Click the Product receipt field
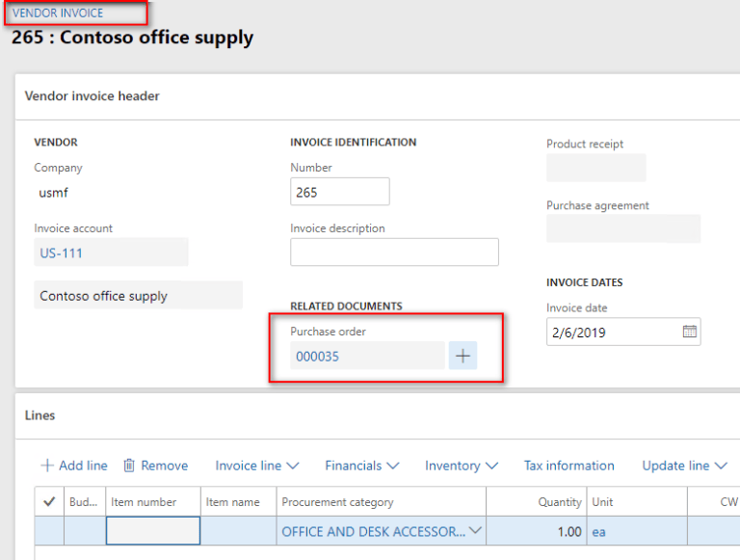 click(x=596, y=168)
